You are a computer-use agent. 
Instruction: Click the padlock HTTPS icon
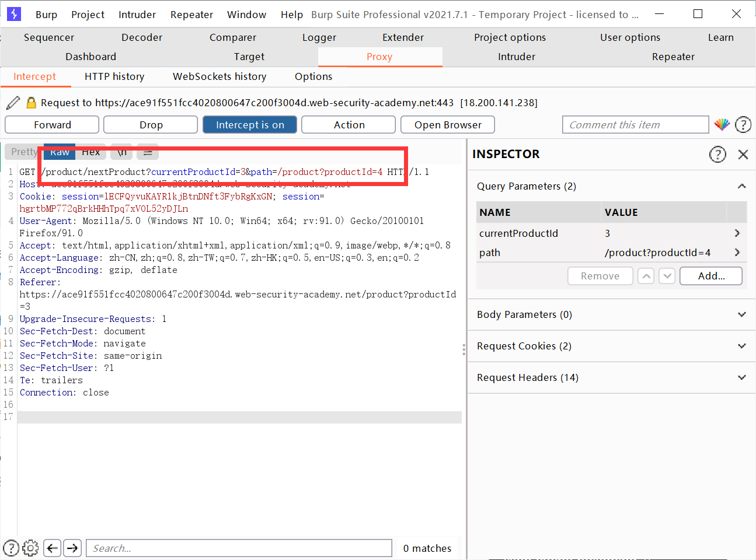32,103
